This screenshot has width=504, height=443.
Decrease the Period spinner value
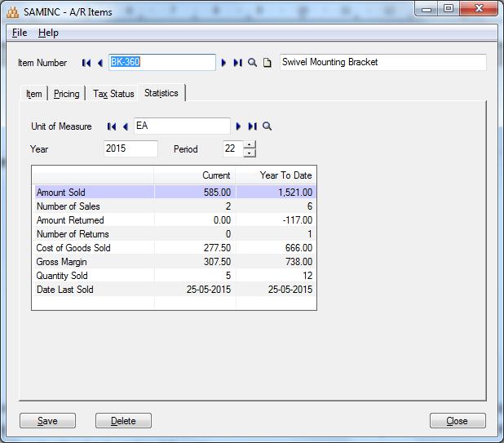250,153
